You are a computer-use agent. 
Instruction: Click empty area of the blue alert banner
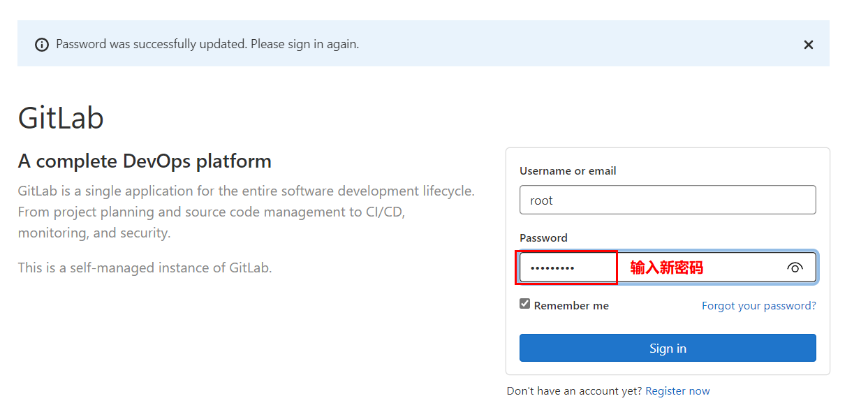pos(580,44)
